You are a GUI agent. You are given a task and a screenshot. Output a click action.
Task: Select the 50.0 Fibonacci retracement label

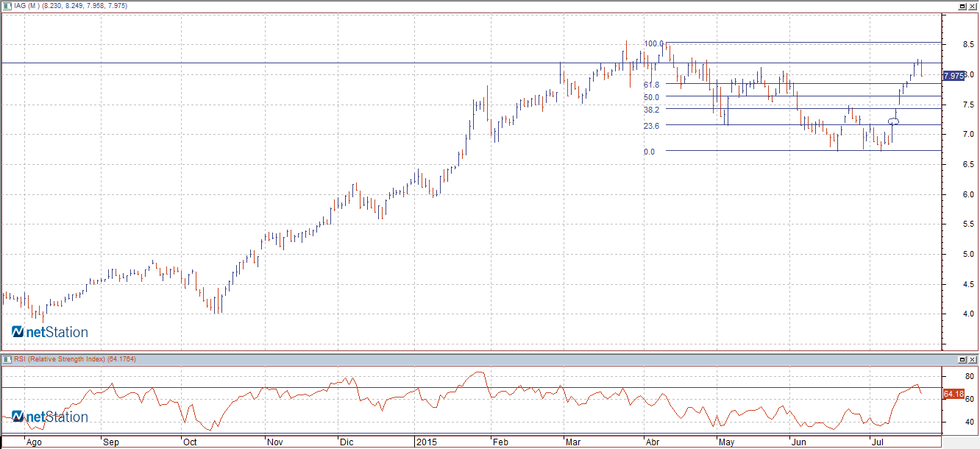click(x=650, y=97)
